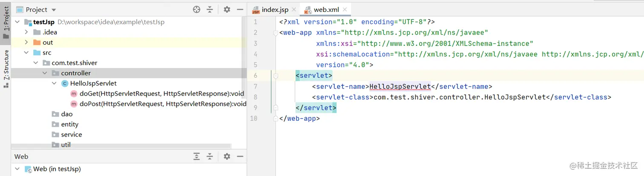
Task: Click the Web panel title label
Action: click(21, 156)
